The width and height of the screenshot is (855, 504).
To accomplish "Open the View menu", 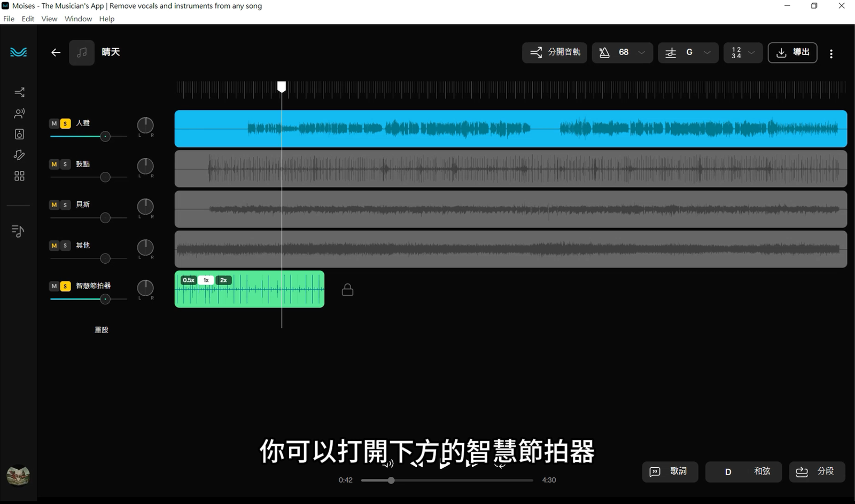I will [49, 19].
